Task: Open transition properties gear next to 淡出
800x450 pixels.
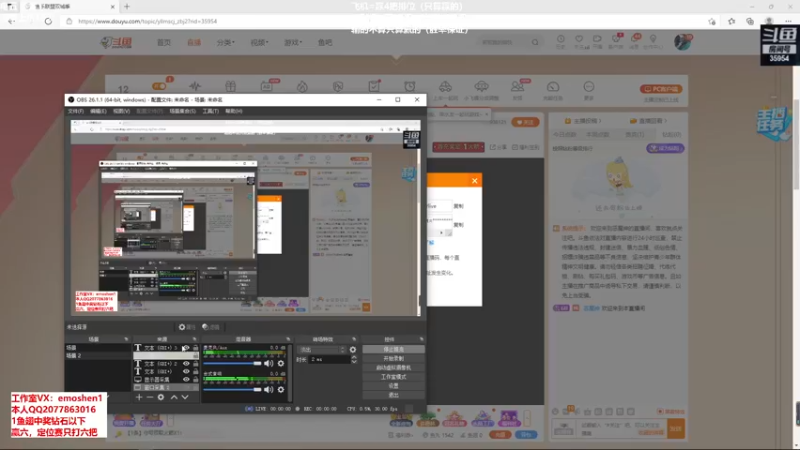Action: tap(353, 349)
